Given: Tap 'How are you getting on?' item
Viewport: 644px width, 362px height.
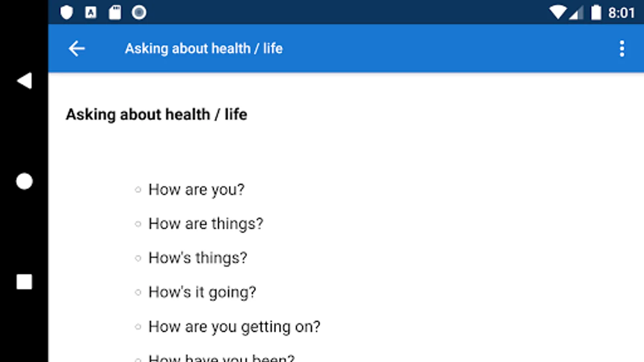Looking at the screenshot, I should tap(234, 327).
